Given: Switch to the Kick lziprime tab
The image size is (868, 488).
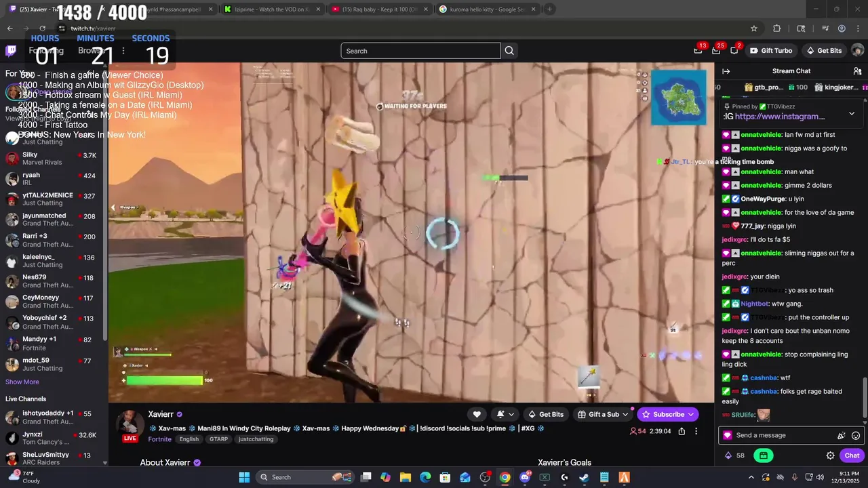Looking at the screenshot, I should coord(271,9).
